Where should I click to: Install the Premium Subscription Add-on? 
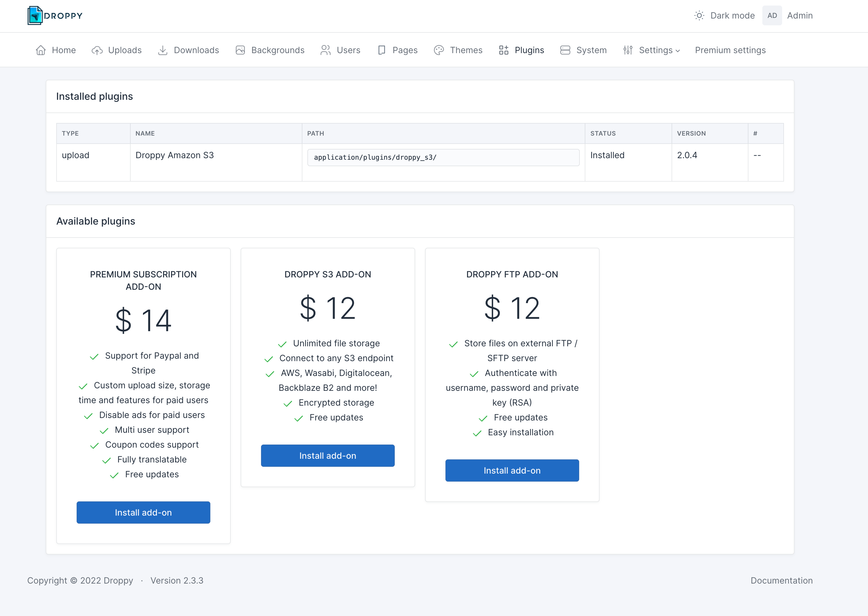click(x=143, y=513)
